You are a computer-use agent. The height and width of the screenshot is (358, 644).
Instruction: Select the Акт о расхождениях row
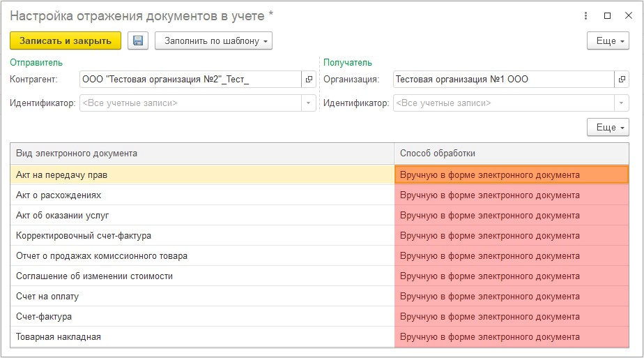[x=202, y=195]
